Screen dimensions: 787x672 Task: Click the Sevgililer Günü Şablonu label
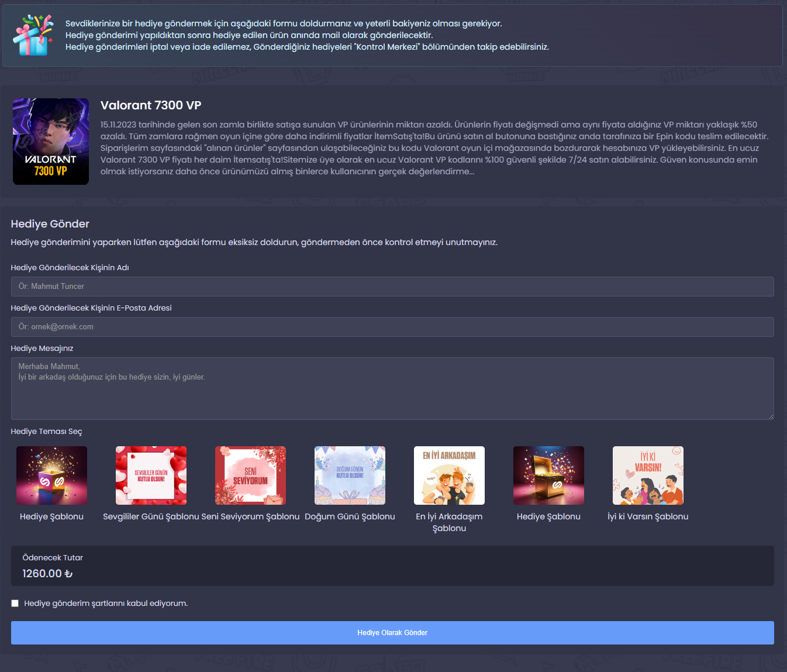[x=151, y=516]
